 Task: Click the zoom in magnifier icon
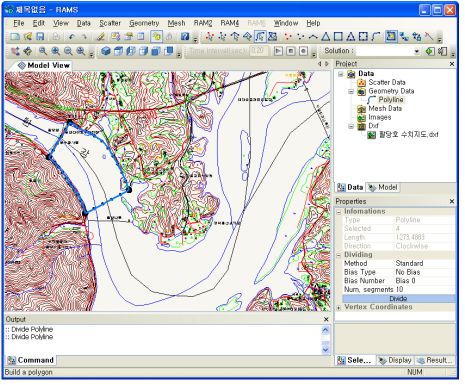(55, 51)
